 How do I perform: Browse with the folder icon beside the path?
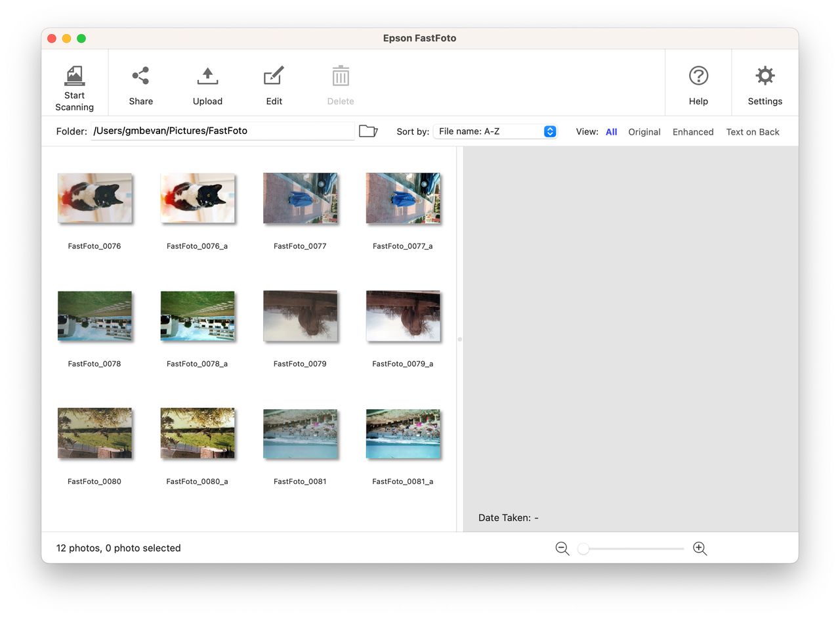(x=368, y=131)
